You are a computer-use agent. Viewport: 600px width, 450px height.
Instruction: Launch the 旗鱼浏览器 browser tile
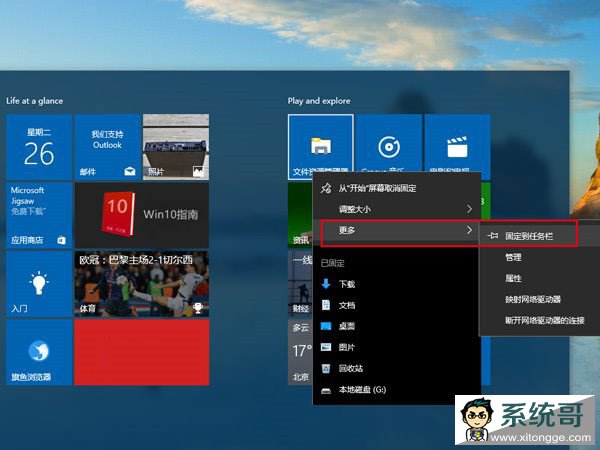(39, 352)
